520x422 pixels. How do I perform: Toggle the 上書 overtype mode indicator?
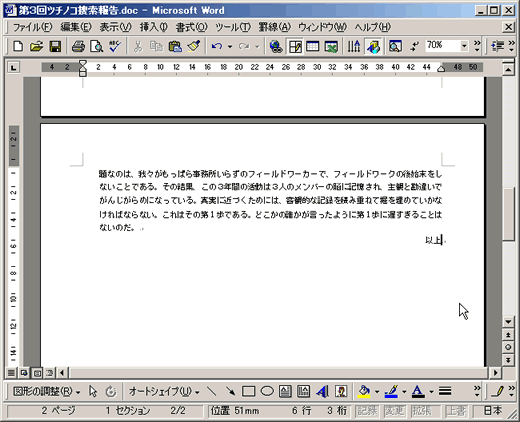click(455, 411)
